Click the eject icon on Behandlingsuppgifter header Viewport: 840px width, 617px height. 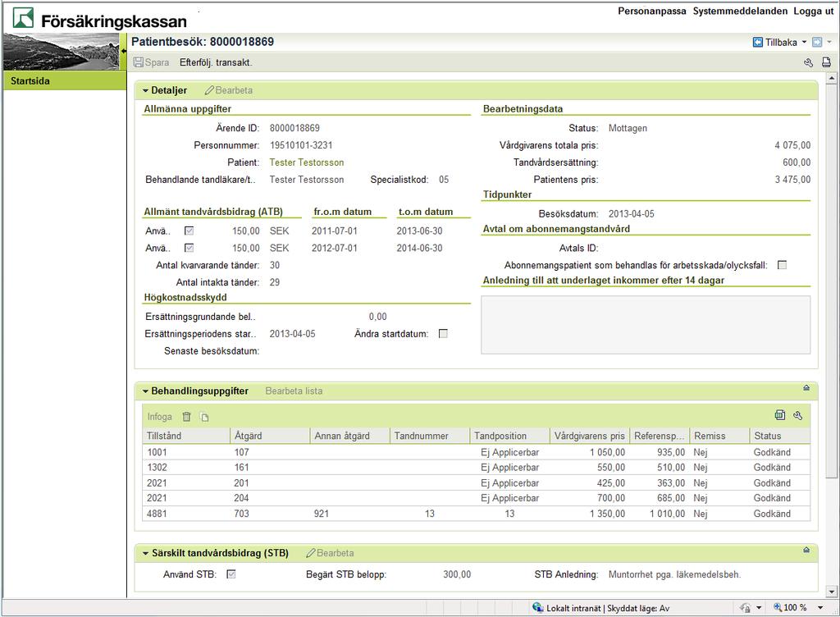806,388
